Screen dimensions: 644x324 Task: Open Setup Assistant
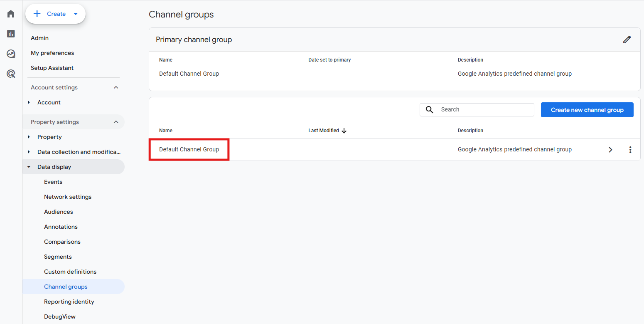(x=52, y=68)
